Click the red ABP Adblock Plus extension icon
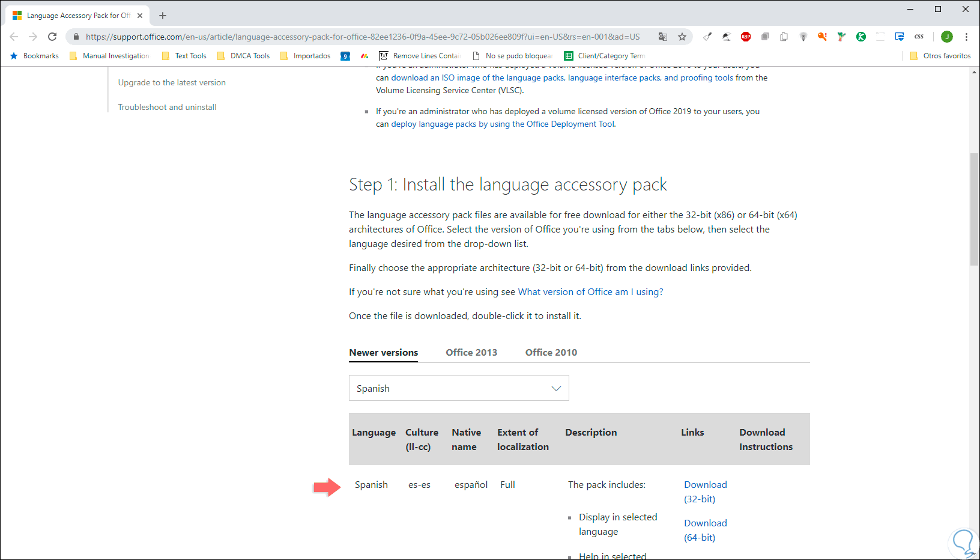This screenshot has height=560, width=980. [746, 37]
